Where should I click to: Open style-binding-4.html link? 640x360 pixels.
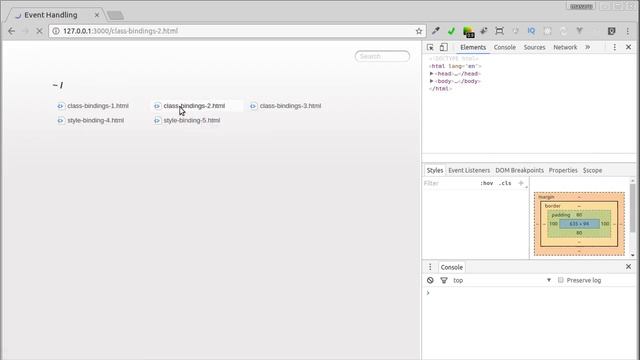(96, 120)
